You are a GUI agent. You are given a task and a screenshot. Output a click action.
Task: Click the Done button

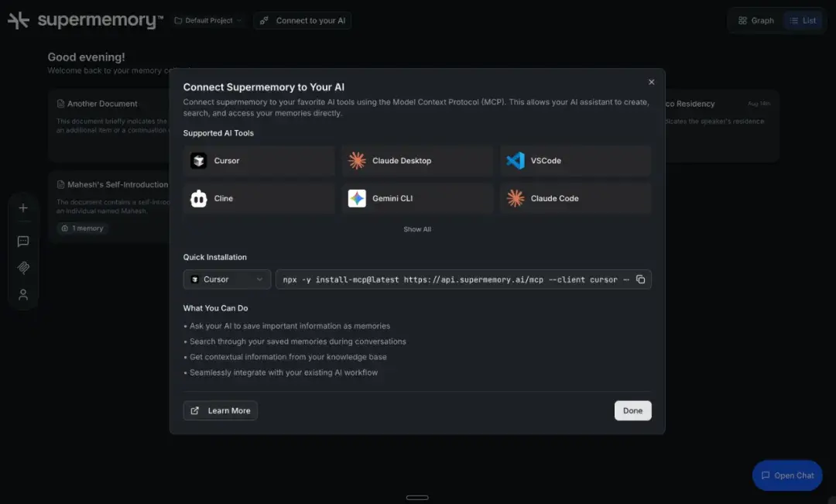coord(632,410)
